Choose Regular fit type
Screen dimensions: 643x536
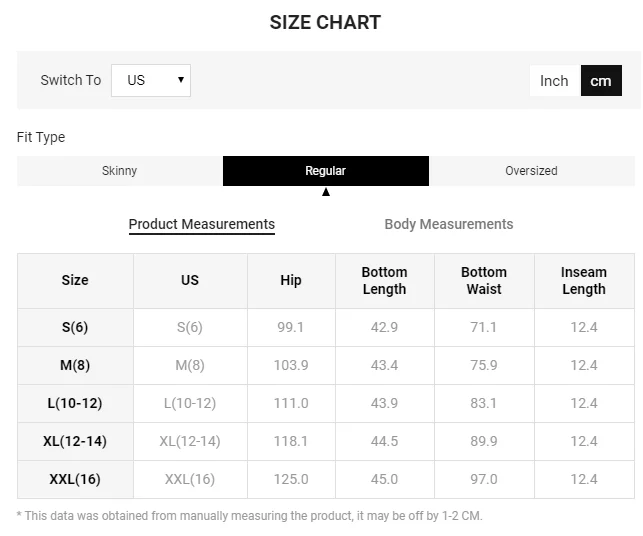coord(326,171)
